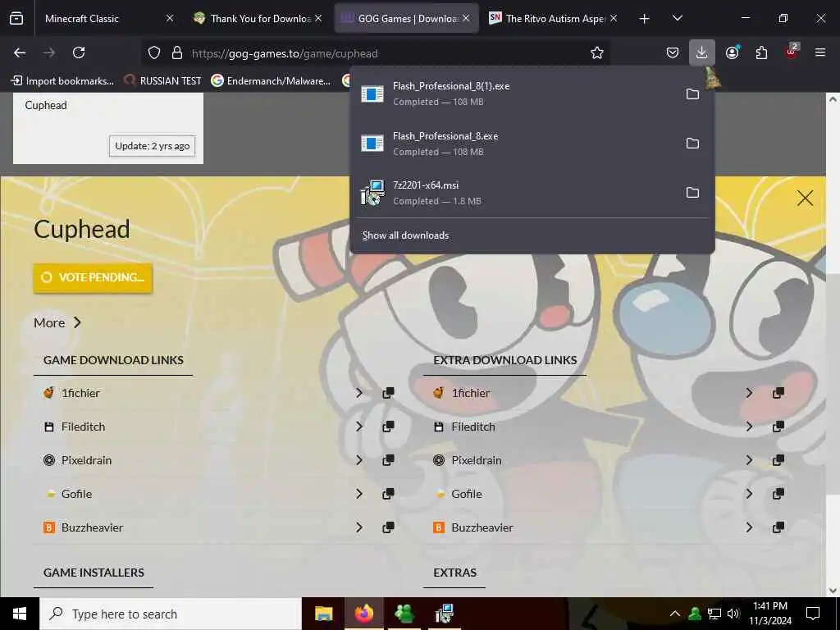Open the Firefox downloads panel button
840x630 pixels.
pos(702,52)
